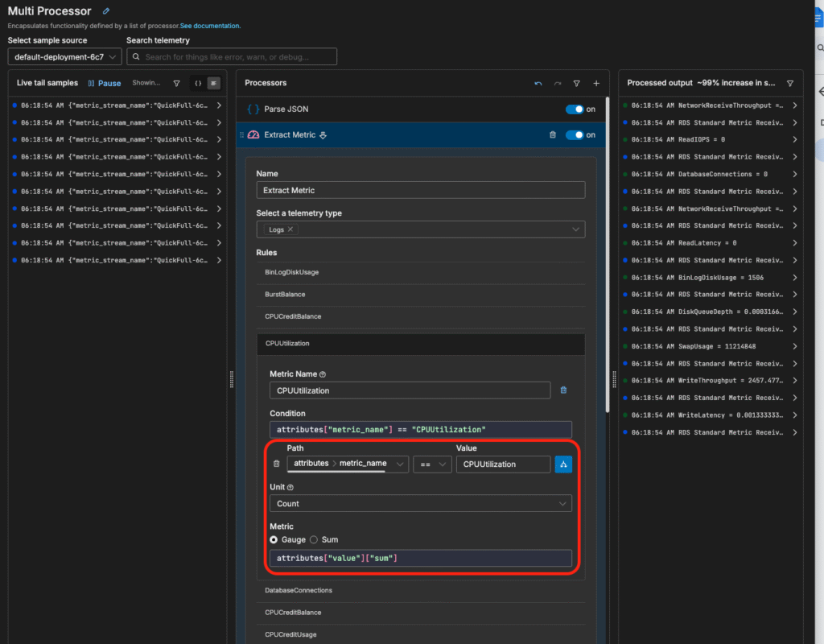Toggle the Parse JSON processor switch
Screen dimensions: 824x644
(x=575, y=109)
